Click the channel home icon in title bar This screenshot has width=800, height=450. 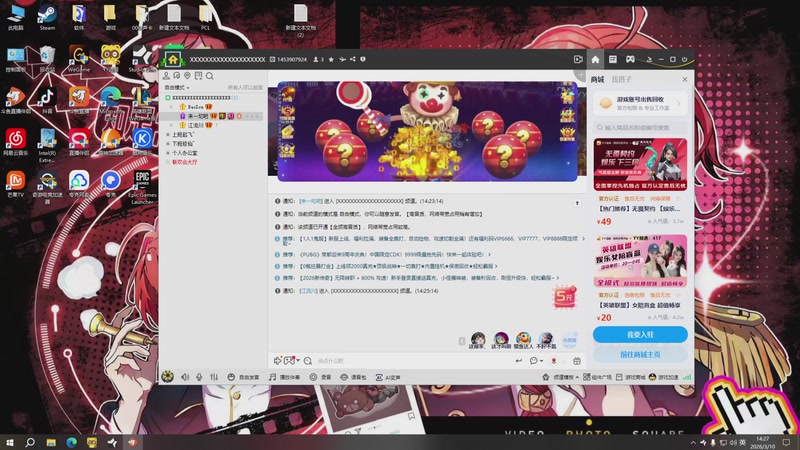172,59
